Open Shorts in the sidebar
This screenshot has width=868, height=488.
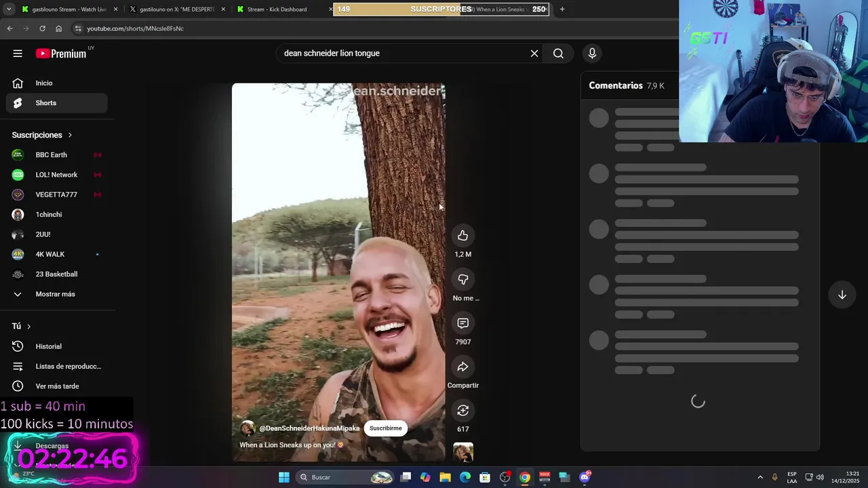[x=57, y=103]
